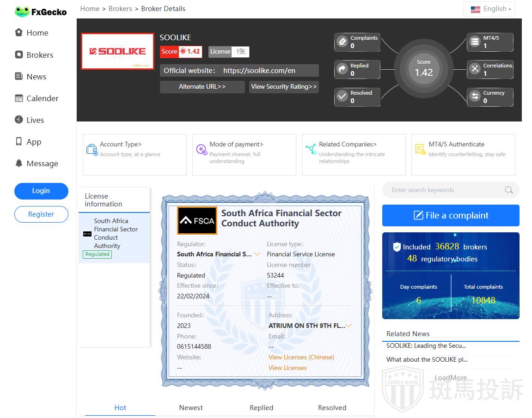532x418 pixels.
Task: Click the Correlations network icon
Action: pos(475,69)
